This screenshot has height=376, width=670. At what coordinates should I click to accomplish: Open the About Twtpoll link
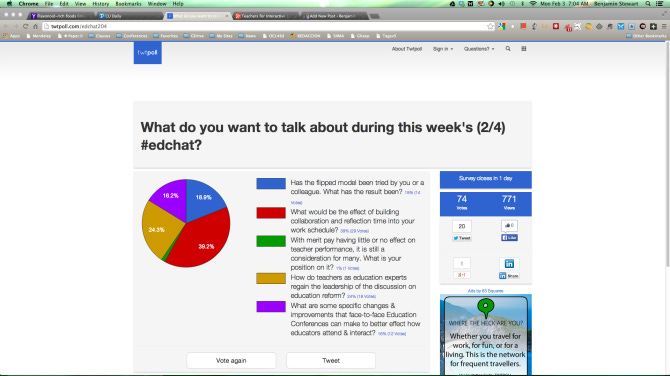click(x=407, y=49)
